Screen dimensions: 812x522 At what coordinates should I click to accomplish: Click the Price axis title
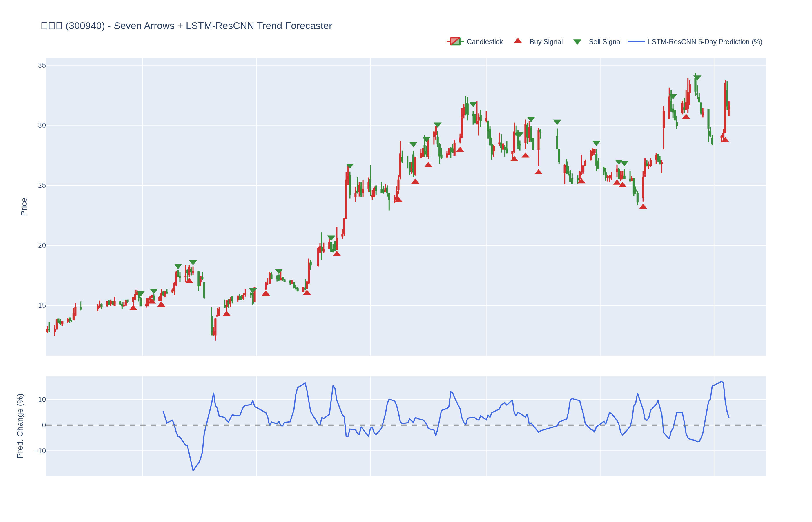pos(24,207)
